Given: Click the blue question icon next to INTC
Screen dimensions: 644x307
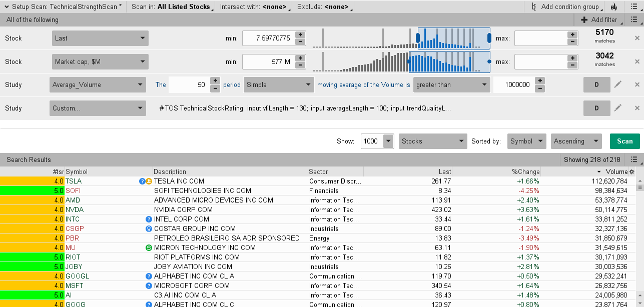Looking at the screenshot, I should pyautogui.click(x=149, y=219).
